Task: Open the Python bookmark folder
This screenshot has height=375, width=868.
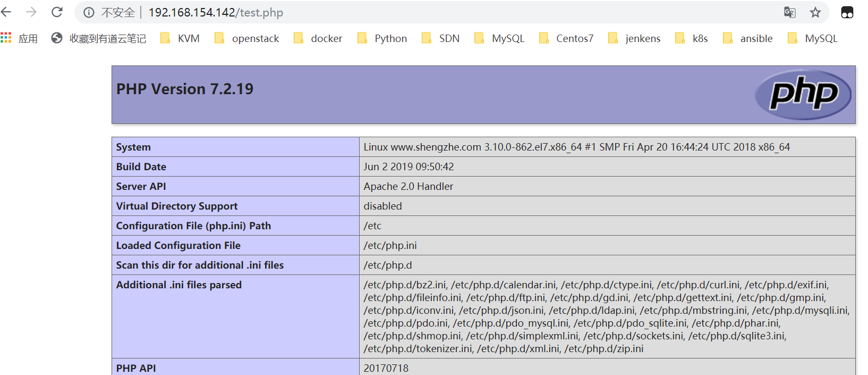Action: pos(382,38)
